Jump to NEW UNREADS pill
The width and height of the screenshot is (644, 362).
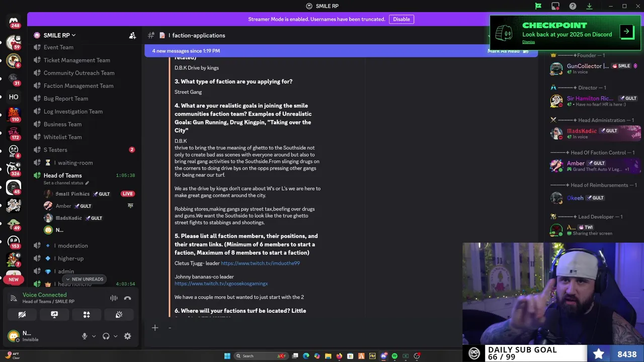85,279
